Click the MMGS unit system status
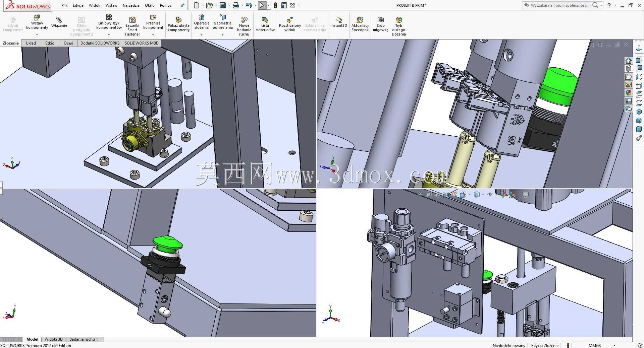 [x=595, y=345]
